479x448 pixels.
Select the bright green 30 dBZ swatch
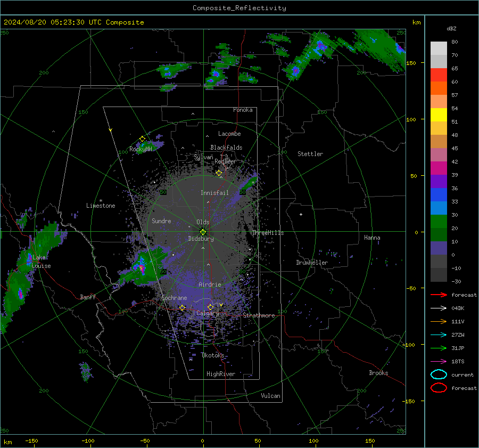439,221
